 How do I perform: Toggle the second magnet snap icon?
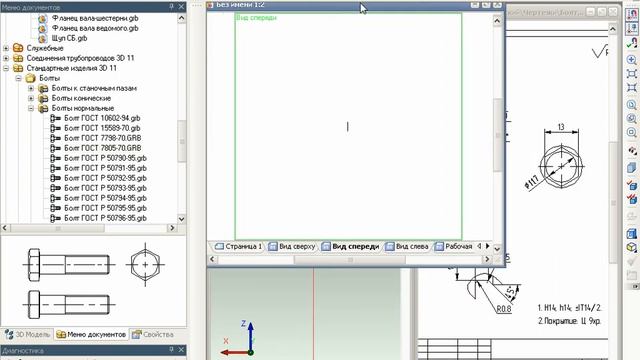[631, 28]
